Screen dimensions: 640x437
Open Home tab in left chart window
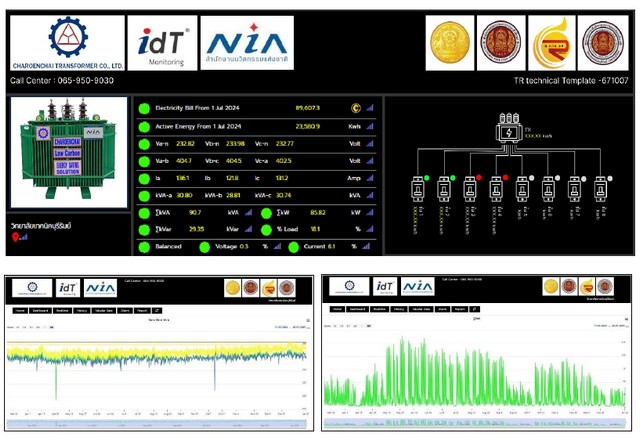19,311
